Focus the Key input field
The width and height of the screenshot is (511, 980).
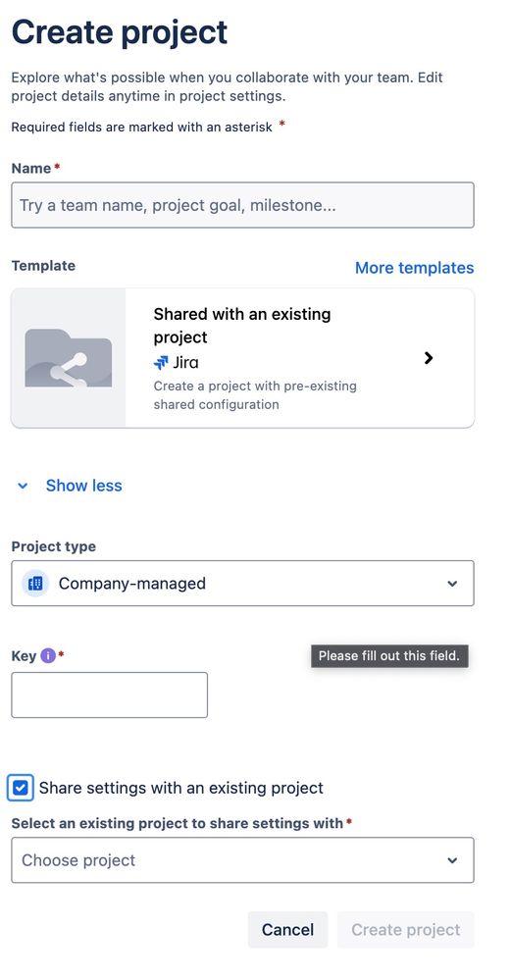[x=109, y=695]
